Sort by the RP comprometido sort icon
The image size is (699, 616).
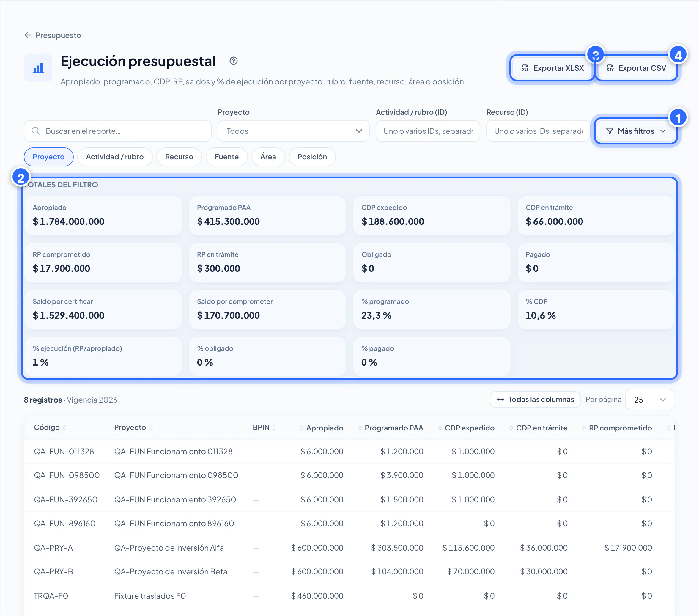pyautogui.click(x=584, y=428)
